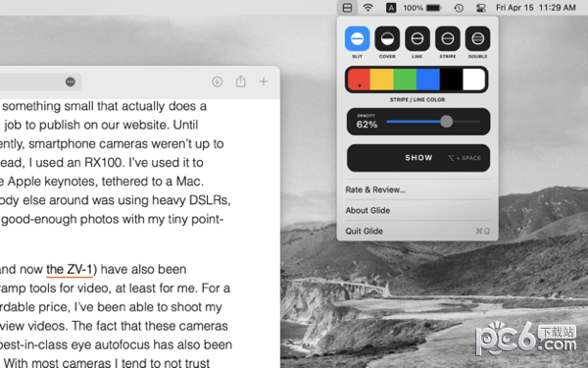Click the date and time in menu bar

pos(535,8)
